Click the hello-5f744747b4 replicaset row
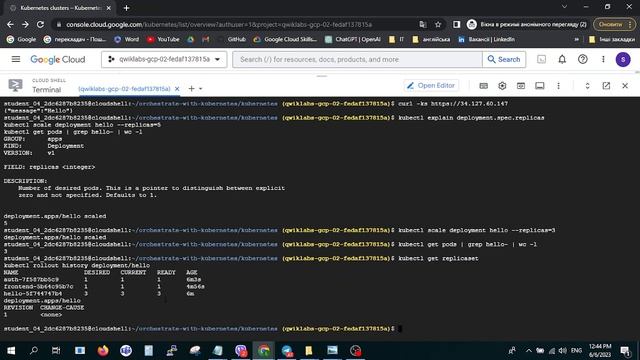 99,293
